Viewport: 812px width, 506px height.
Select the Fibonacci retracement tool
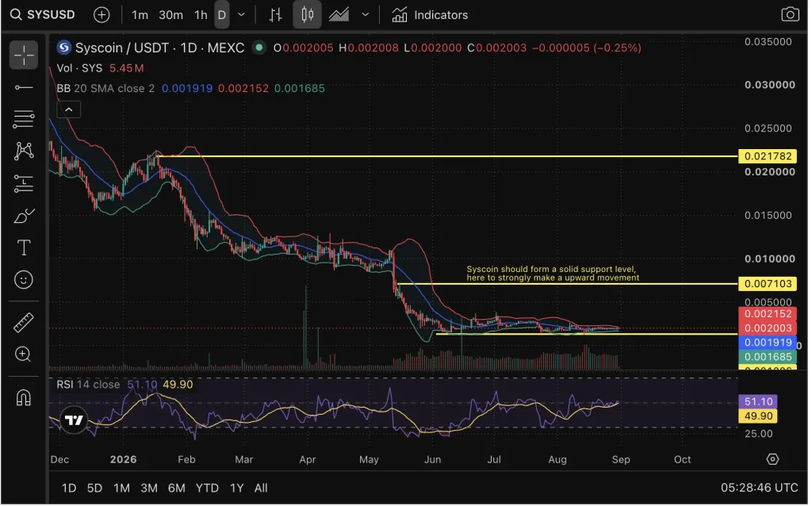point(23,119)
